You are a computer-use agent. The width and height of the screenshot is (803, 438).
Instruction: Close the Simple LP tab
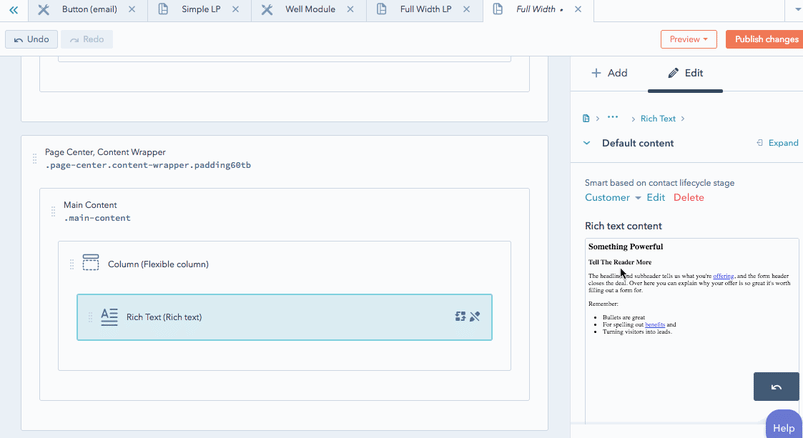[236, 9]
